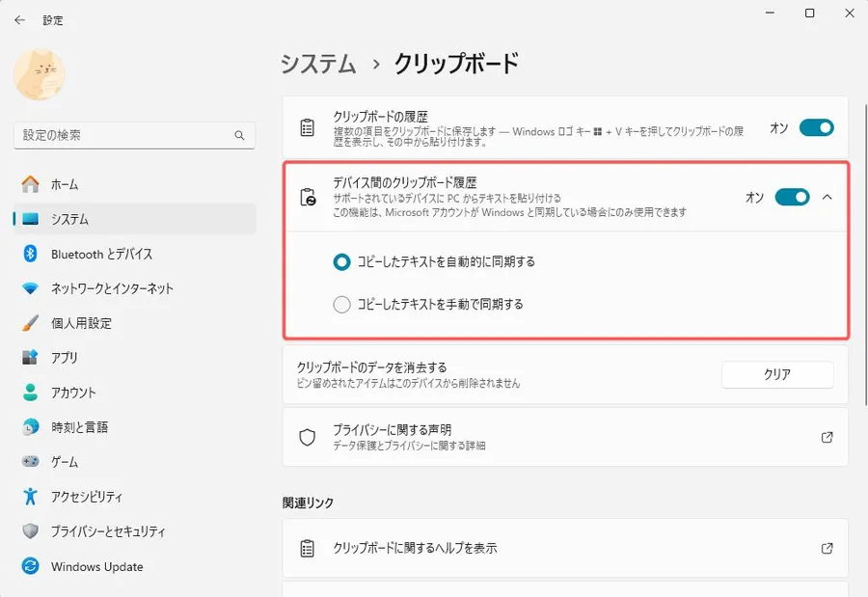Open the アプリ settings category
This screenshot has height=597, width=868.
(x=65, y=358)
